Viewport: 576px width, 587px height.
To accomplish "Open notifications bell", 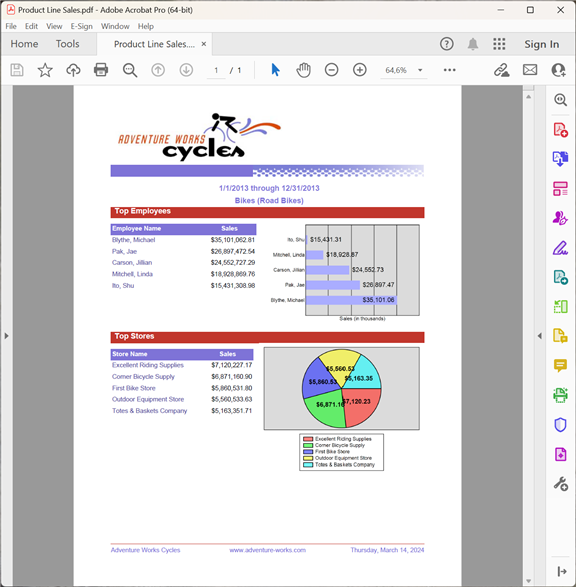I will point(473,44).
